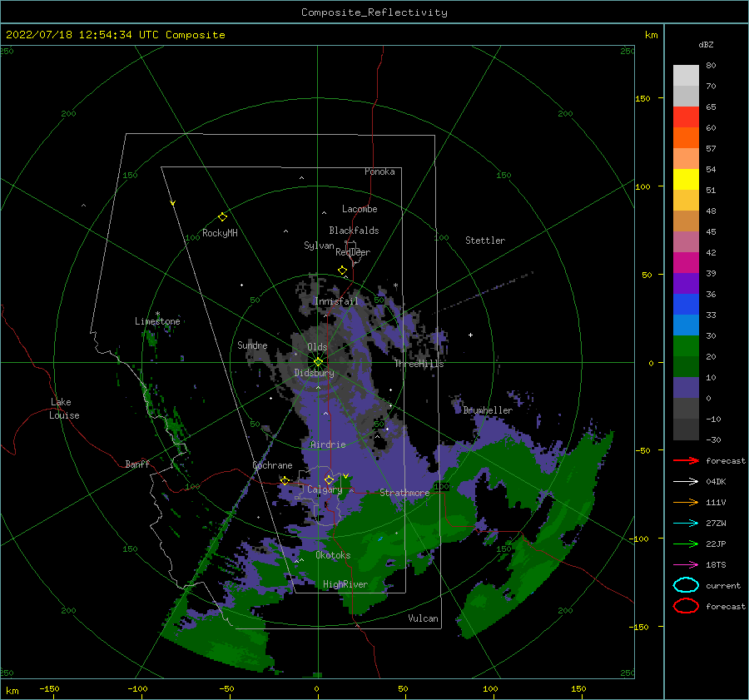Click the cyan 27ZW arrow icon
Image resolution: width=749 pixels, height=700 pixels.
point(686,524)
